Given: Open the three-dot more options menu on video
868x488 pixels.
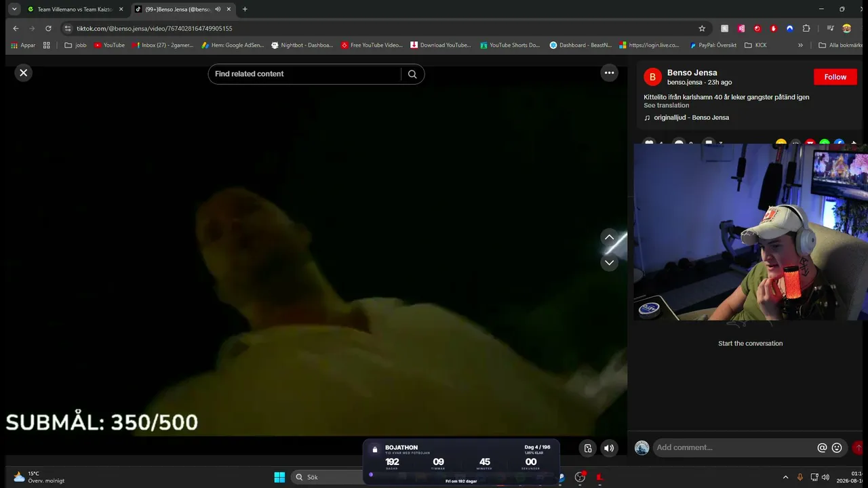Looking at the screenshot, I should [609, 73].
